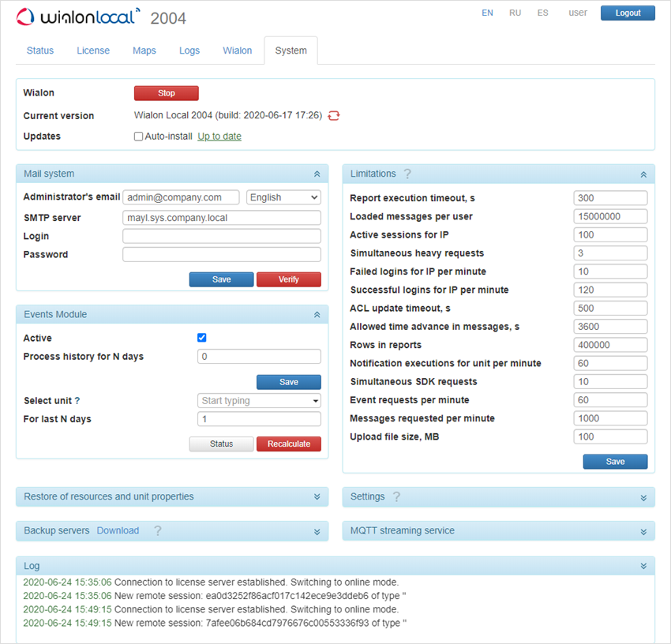Collapse the Limitations panel

point(643,174)
